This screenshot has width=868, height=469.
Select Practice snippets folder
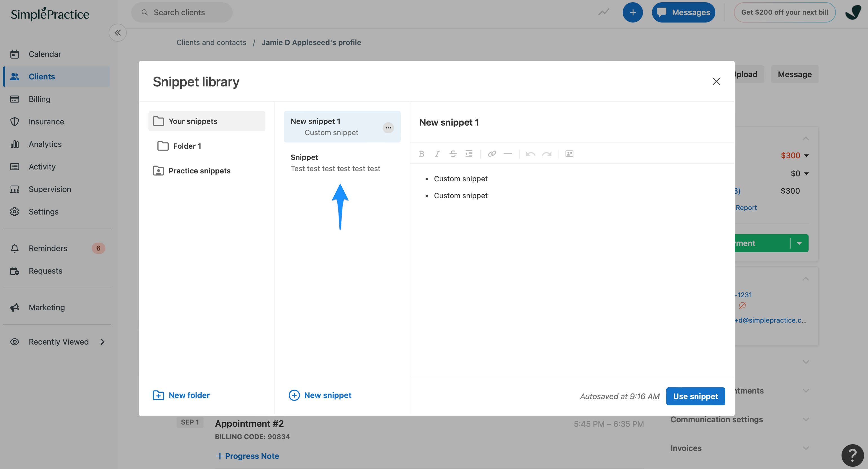pyautogui.click(x=206, y=171)
